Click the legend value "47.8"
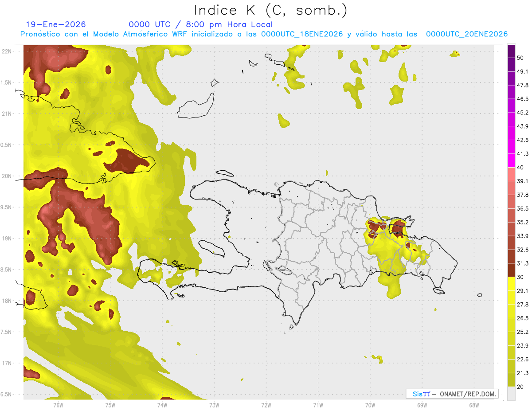Viewport: 532px width, 411px height. [523, 85]
